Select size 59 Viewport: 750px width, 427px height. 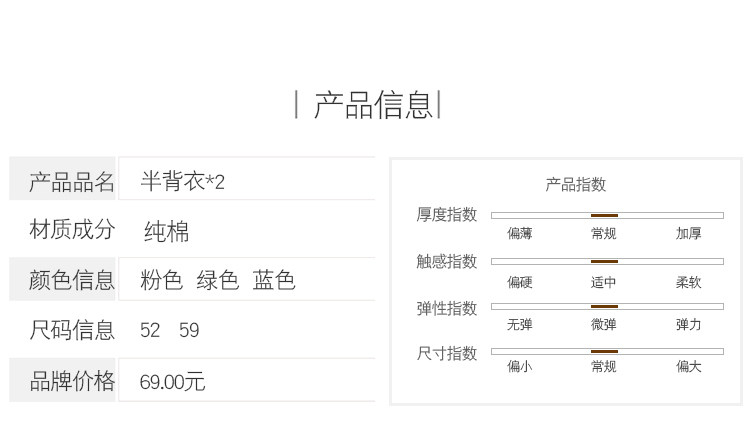coord(189,330)
